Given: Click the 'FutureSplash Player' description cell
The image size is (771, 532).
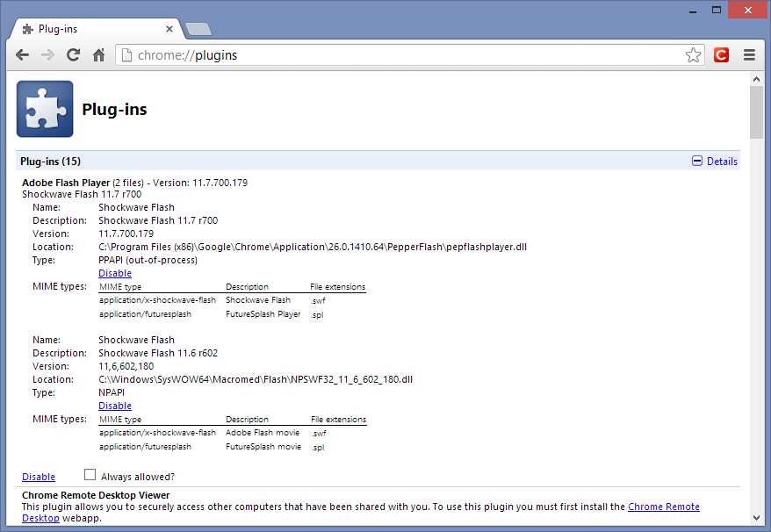Looking at the screenshot, I should pos(263,314).
